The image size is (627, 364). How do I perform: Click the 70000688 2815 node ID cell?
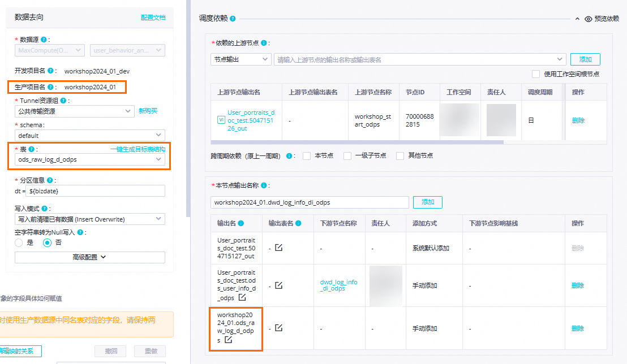(419, 120)
